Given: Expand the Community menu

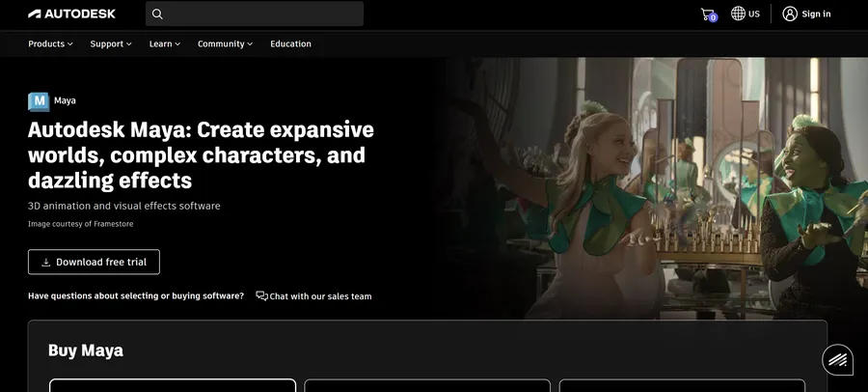Looking at the screenshot, I should click(x=225, y=43).
